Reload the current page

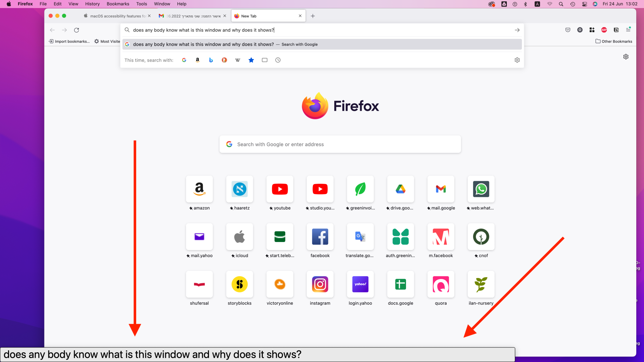(77, 30)
